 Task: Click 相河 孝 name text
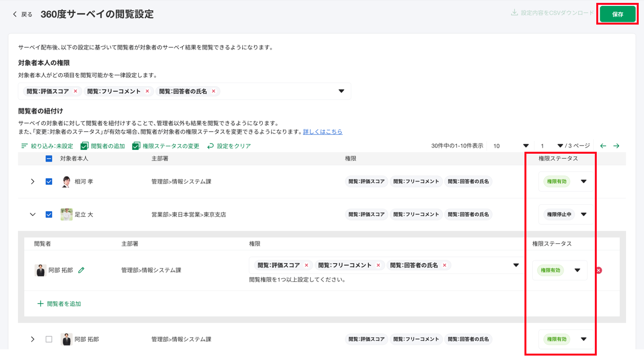[84, 182]
